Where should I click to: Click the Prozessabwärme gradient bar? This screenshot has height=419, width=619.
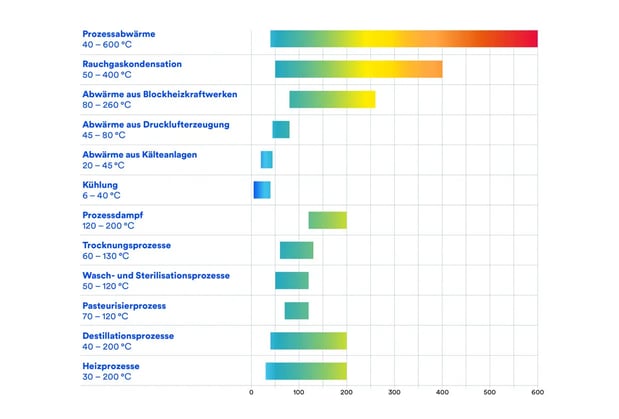coord(403,39)
